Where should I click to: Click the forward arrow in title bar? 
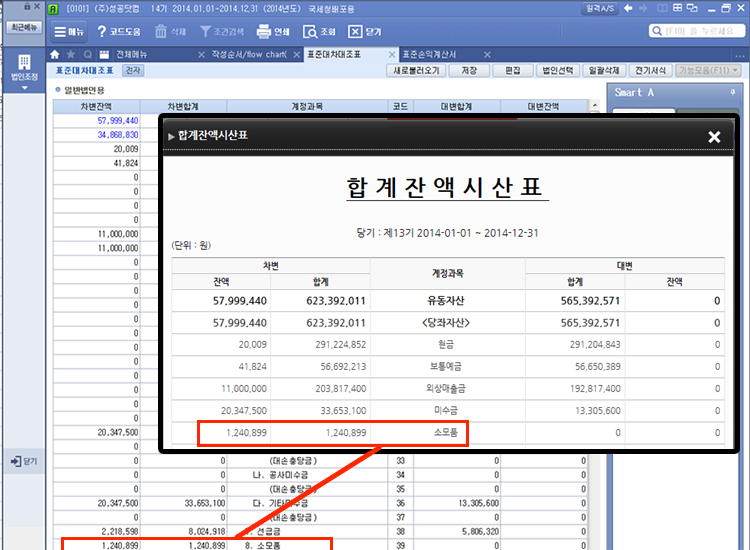tap(643, 8)
